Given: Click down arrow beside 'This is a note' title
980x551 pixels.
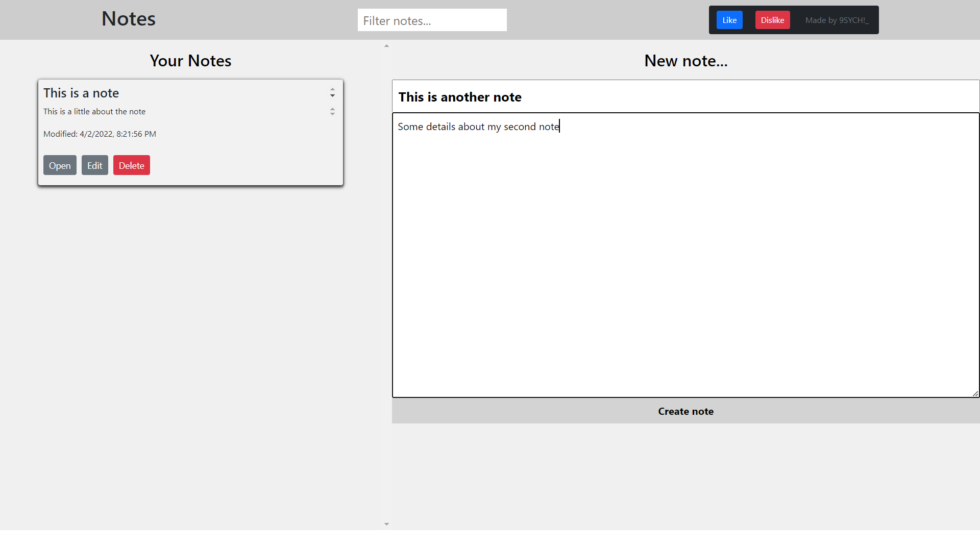Looking at the screenshot, I should coord(332,95).
